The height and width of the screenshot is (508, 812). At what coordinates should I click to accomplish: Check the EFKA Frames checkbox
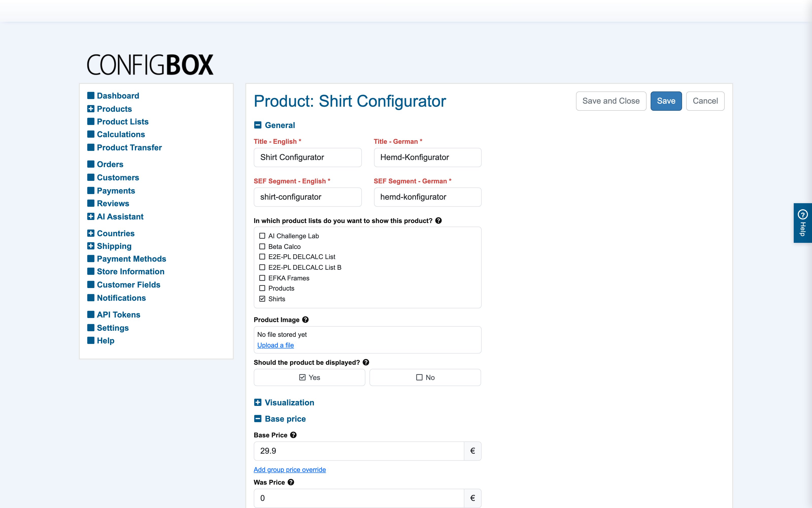point(262,278)
